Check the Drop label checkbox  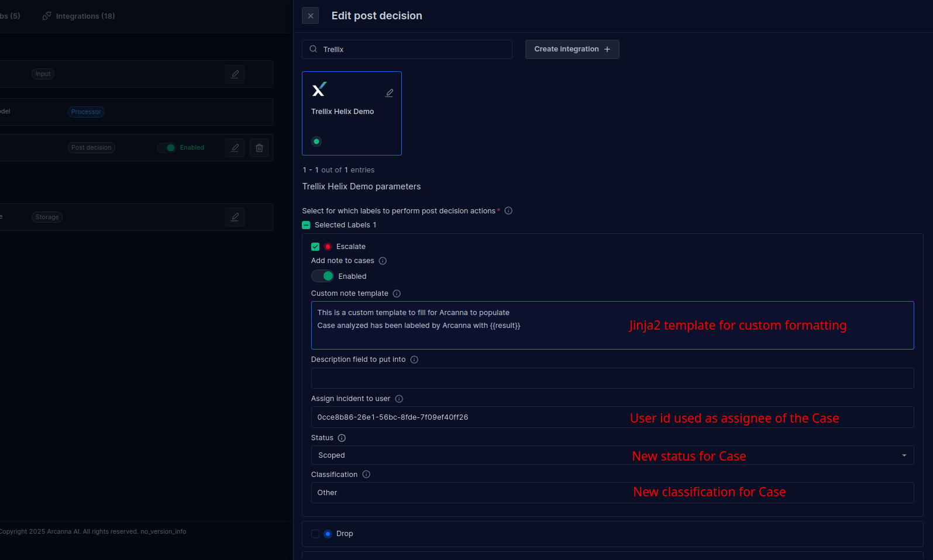(x=315, y=534)
